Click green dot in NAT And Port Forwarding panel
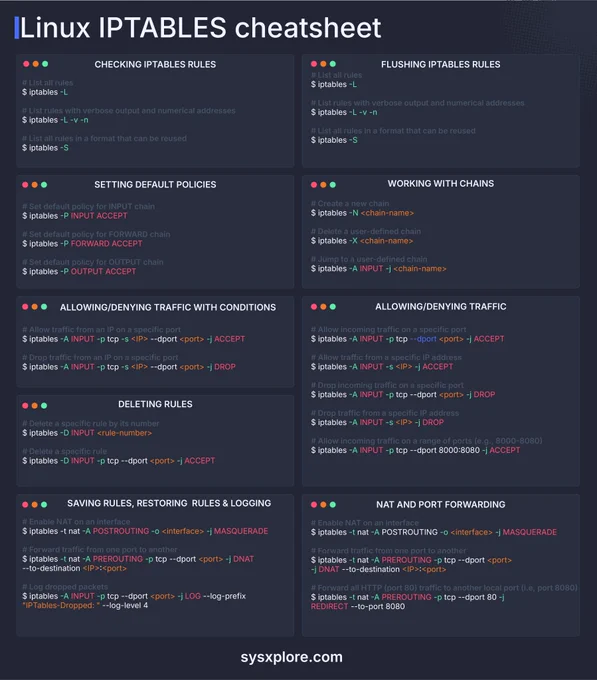This screenshot has width=597, height=680. point(333,504)
